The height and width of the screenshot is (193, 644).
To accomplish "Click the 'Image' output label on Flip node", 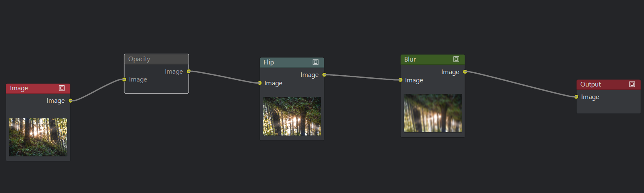I will (310, 75).
